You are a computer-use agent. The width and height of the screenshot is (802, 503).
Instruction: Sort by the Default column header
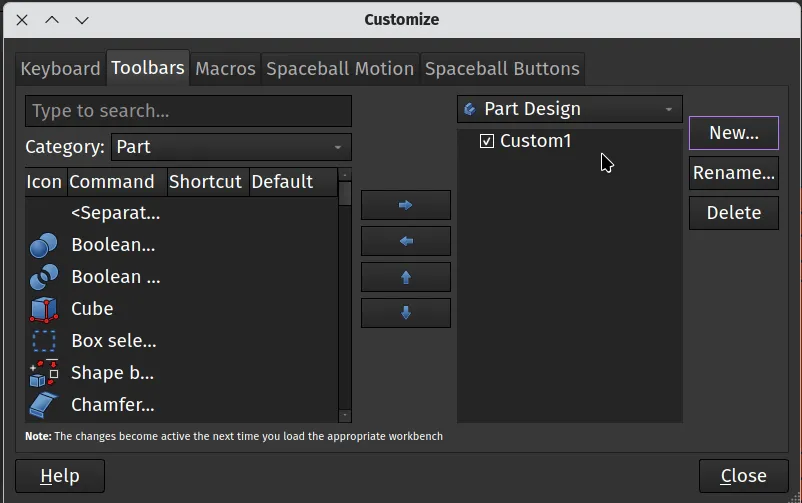pyautogui.click(x=294, y=182)
